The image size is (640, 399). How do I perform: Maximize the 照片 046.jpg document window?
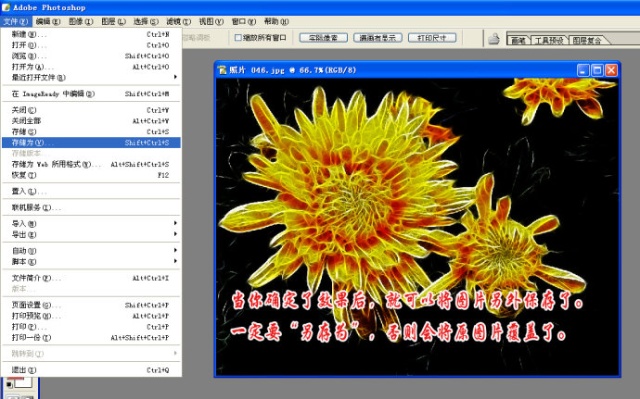[x=597, y=70]
